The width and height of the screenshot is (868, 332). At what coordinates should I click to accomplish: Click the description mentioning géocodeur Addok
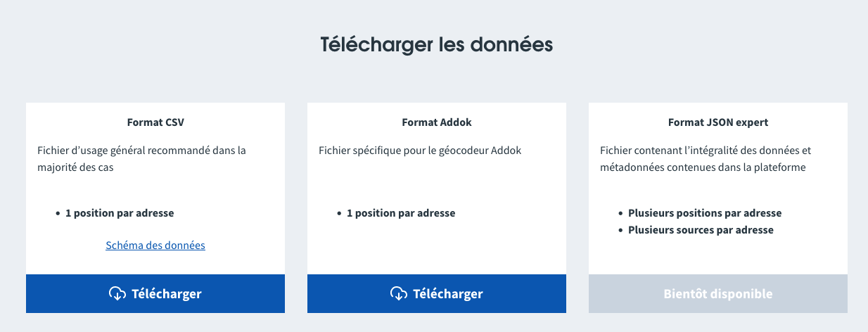coord(420,151)
